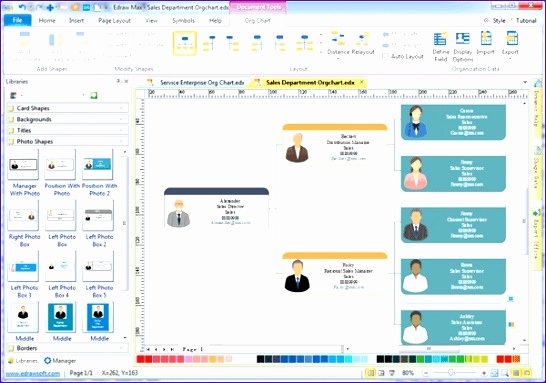Select Left Photo Box 4 shape
The image size is (546, 383).
(x=61, y=274)
